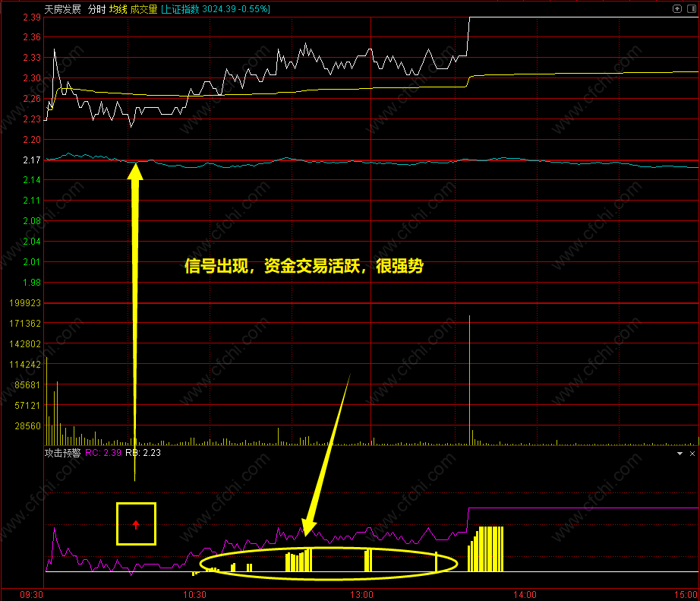Click the 15:00 time axis label
Screen dimensions: 700x601
[686, 595]
